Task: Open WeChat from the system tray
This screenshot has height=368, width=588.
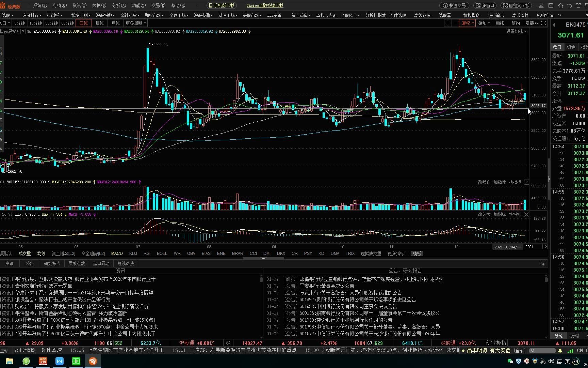Action: click(510, 361)
